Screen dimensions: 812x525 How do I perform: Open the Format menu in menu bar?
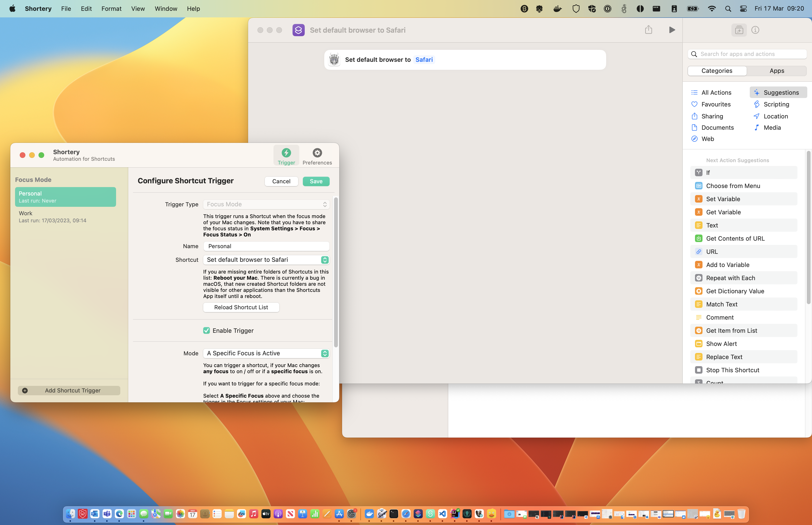tap(111, 8)
